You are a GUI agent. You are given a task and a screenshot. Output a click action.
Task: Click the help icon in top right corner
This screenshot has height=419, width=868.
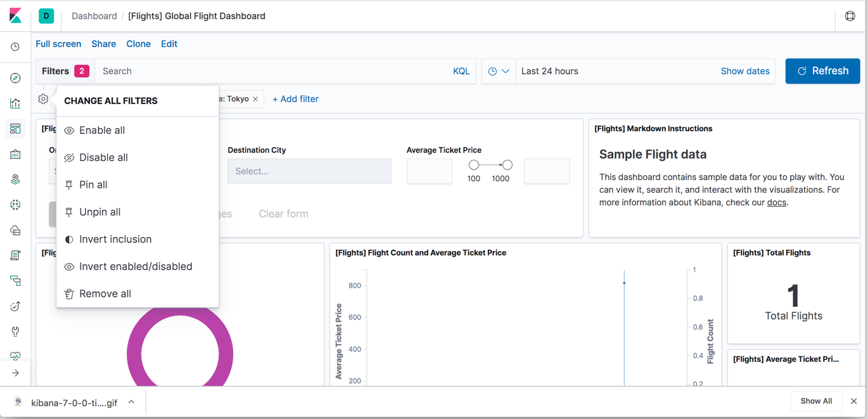850,16
